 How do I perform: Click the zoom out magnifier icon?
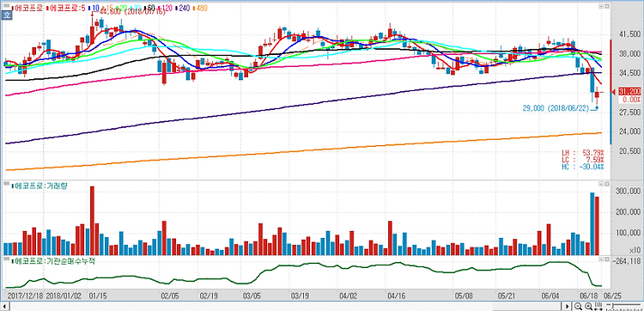tap(578, 306)
